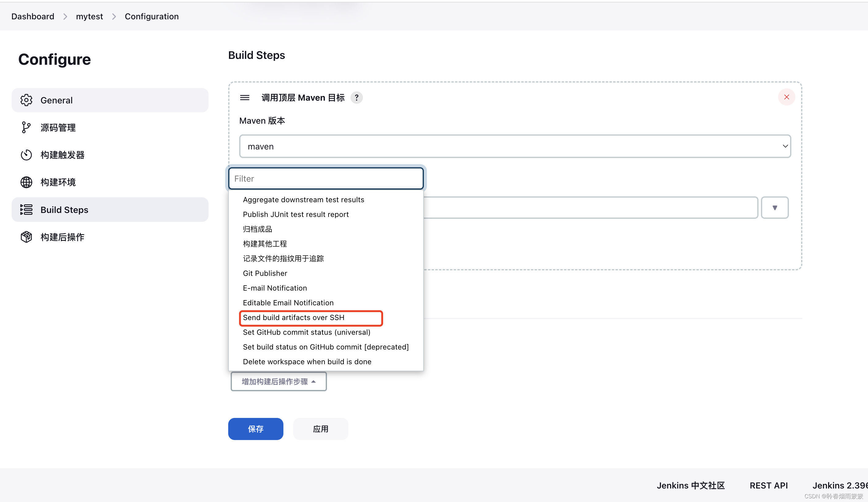868x502 pixels.
Task: Click the General gear icon
Action: click(x=26, y=100)
